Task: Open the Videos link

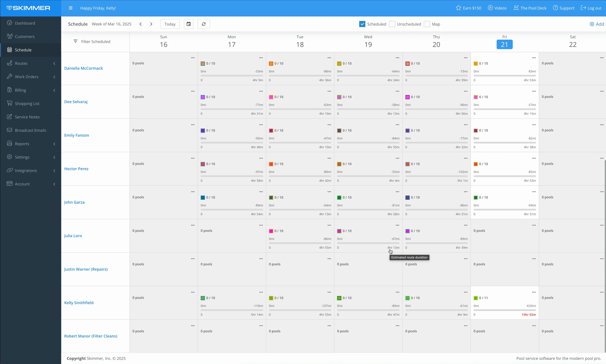Action: pos(497,8)
